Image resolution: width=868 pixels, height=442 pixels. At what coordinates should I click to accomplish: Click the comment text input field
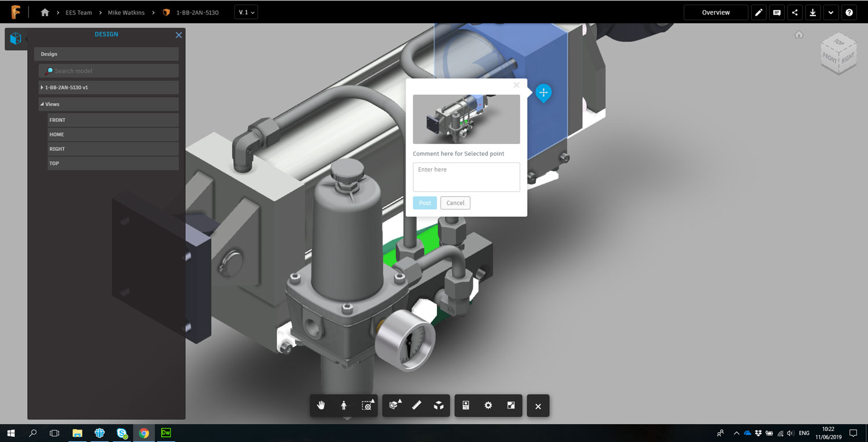pyautogui.click(x=466, y=176)
